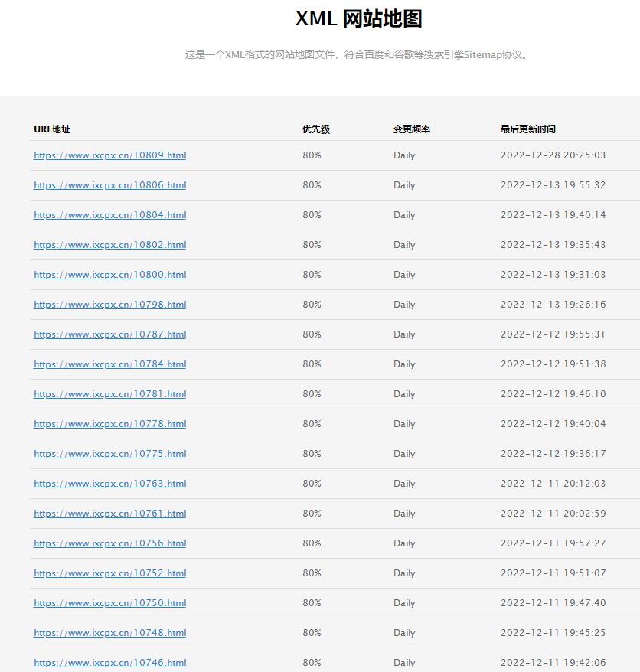Viewport: 640px width, 672px height.
Task: Follow the 10775.html sitemap link
Action: pos(109,454)
